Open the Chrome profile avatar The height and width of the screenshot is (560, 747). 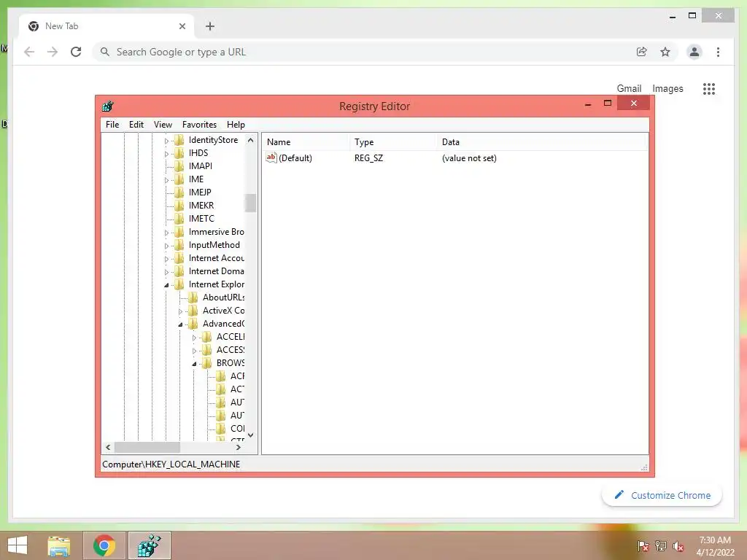click(694, 52)
